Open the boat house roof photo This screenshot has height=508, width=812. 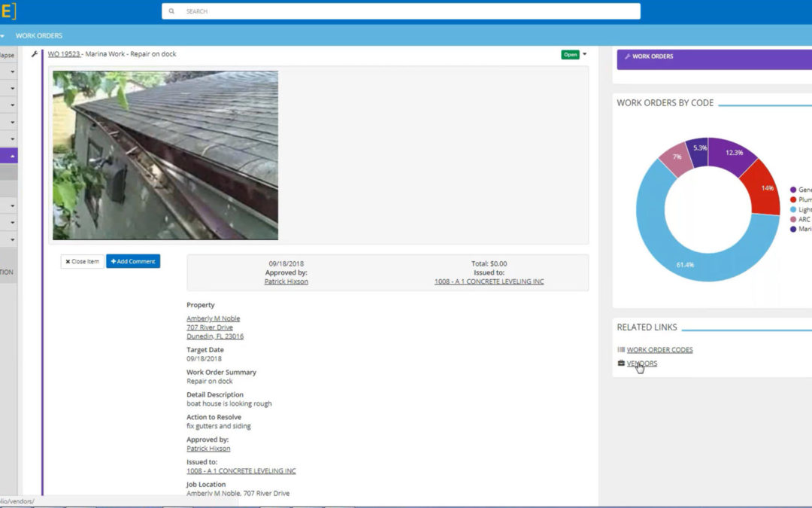(165, 155)
